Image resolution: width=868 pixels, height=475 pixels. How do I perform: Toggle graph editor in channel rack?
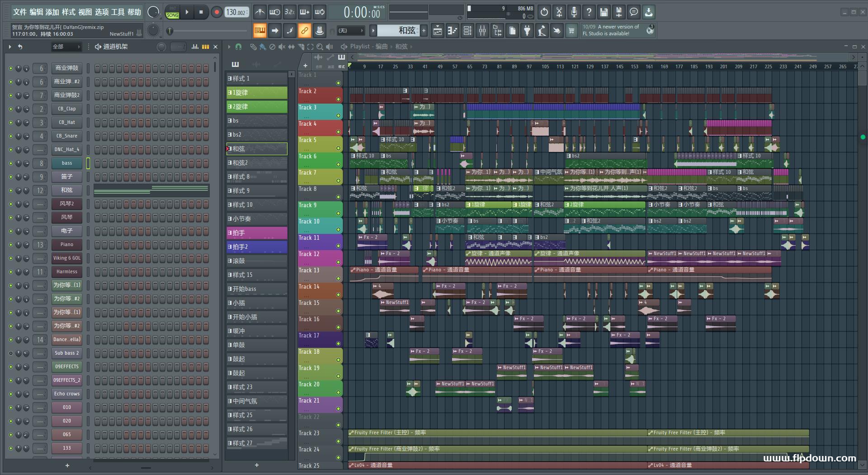coord(195,47)
